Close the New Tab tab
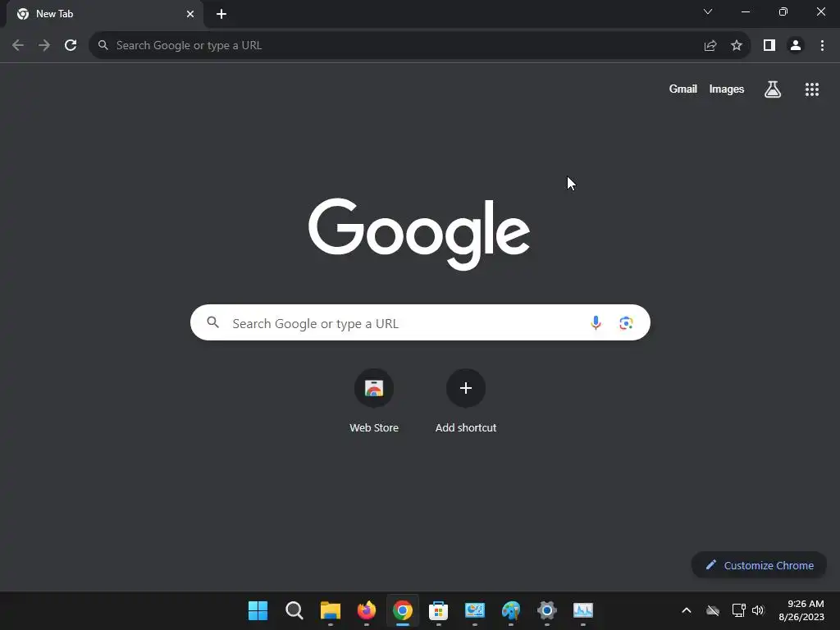The width and height of the screenshot is (840, 630). click(x=190, y=14)
